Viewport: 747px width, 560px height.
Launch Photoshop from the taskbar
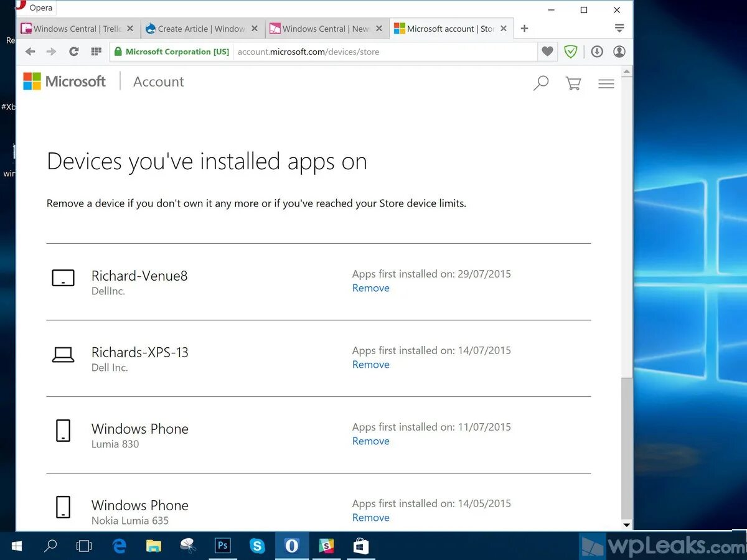[223, 546]
